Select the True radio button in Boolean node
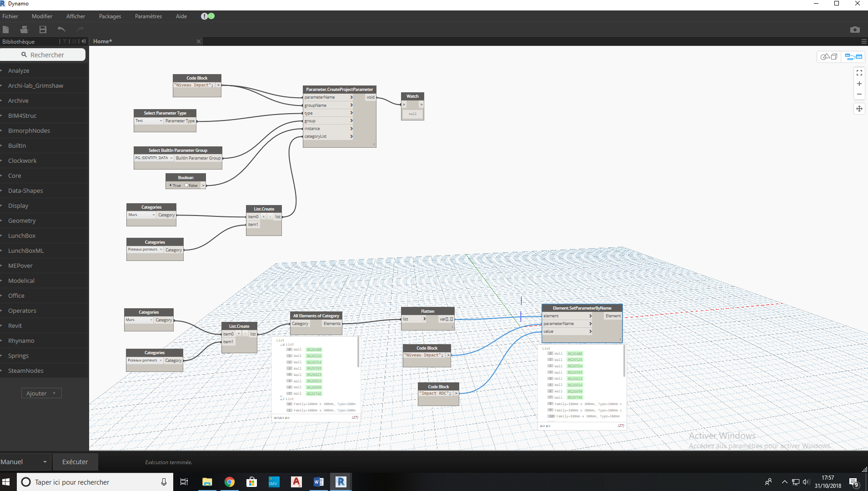 [171, 185]
